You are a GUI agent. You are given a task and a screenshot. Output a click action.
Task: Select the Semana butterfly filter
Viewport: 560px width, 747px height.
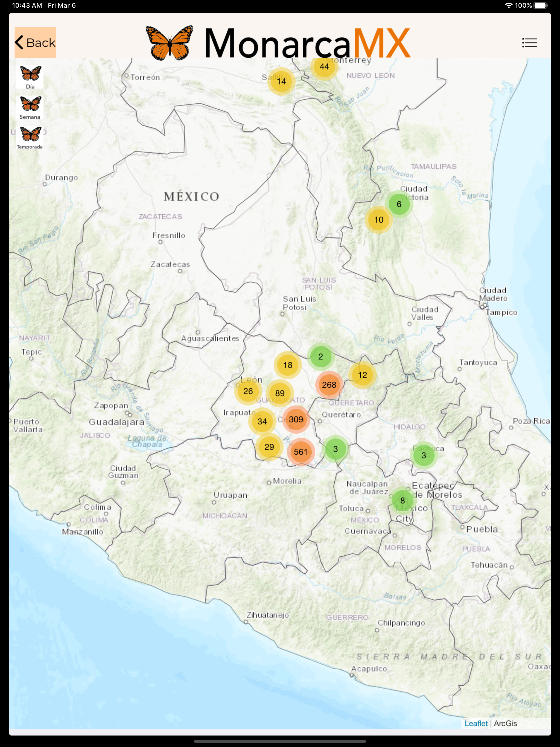[x=30, y=108]
